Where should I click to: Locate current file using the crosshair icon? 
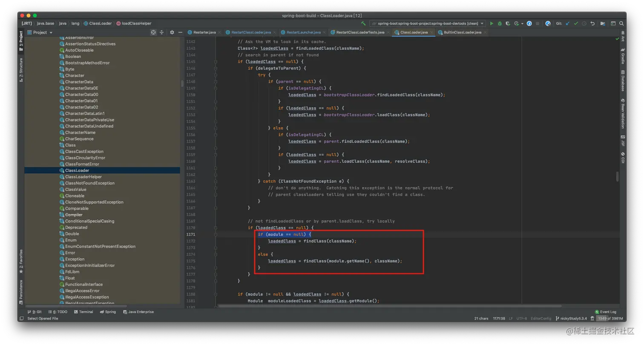point(153,32)
